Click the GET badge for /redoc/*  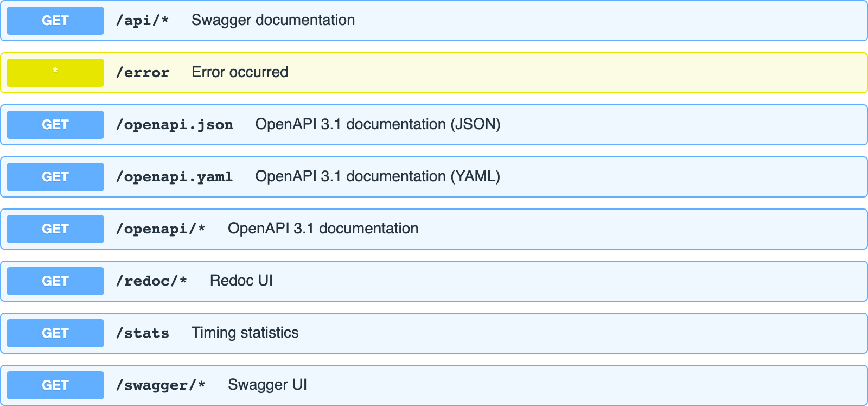55,281
